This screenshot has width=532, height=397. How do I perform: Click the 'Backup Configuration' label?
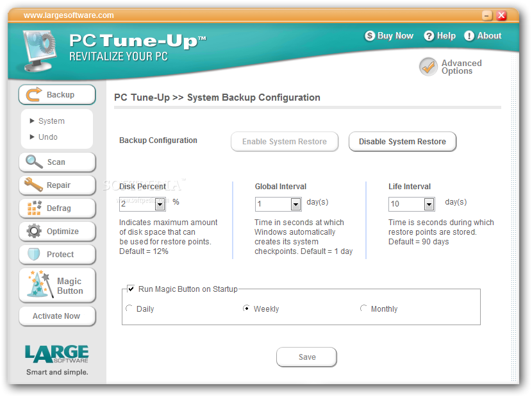click(x=158, y=140)
